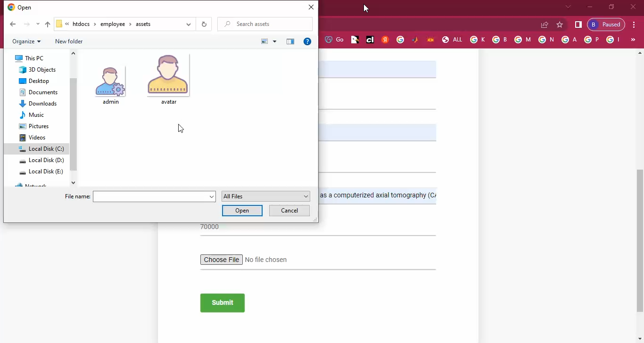Open the Yandex bookmark

385,40
